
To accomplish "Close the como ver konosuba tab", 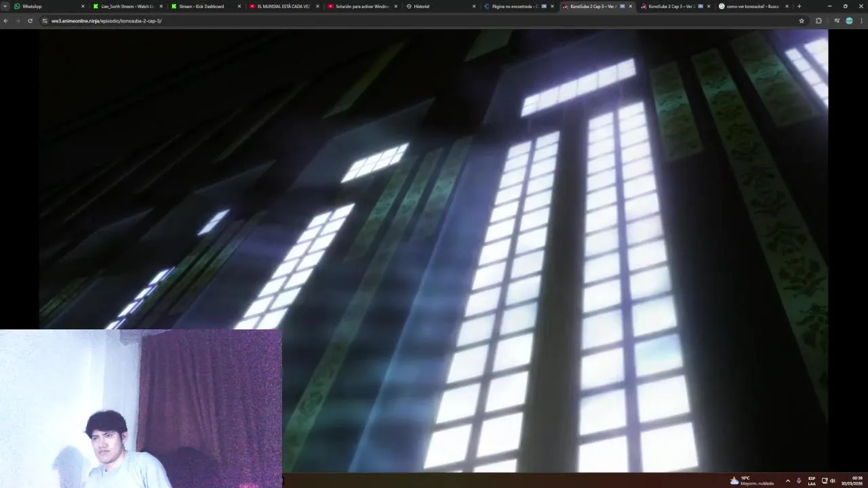I will coord(787,6).
